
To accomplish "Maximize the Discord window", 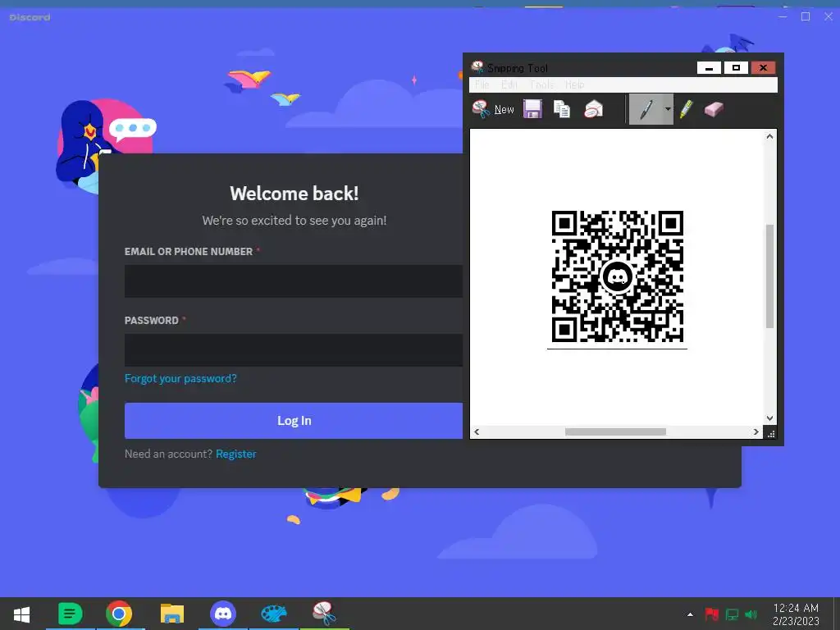I will click(806, 16).
